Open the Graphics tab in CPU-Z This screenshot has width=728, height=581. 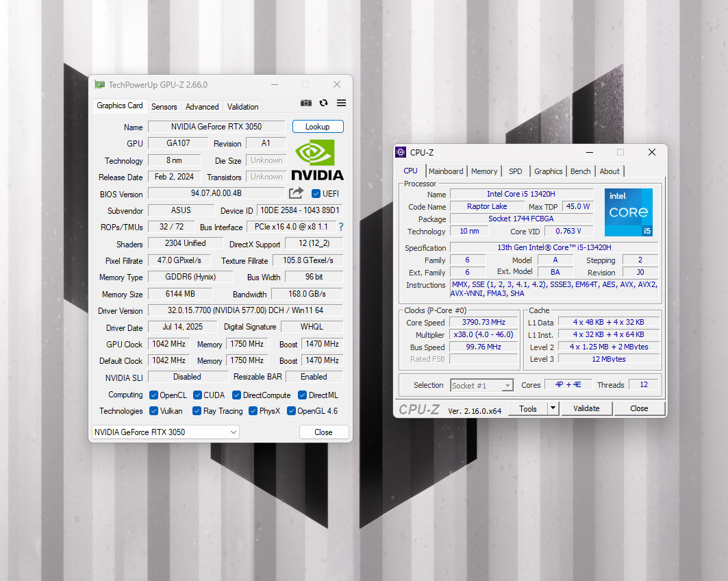pyautogui.click(x=548, y=171)
